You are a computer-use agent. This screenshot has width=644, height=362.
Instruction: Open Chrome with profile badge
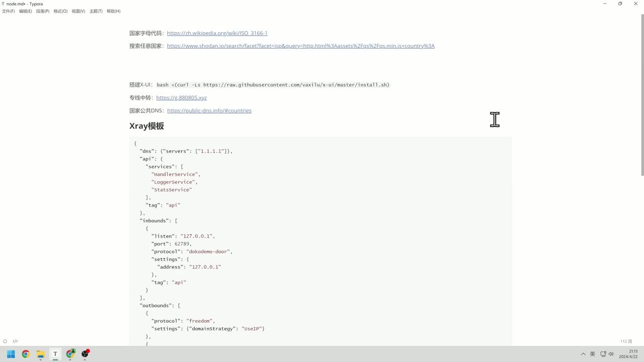[70, 354]
